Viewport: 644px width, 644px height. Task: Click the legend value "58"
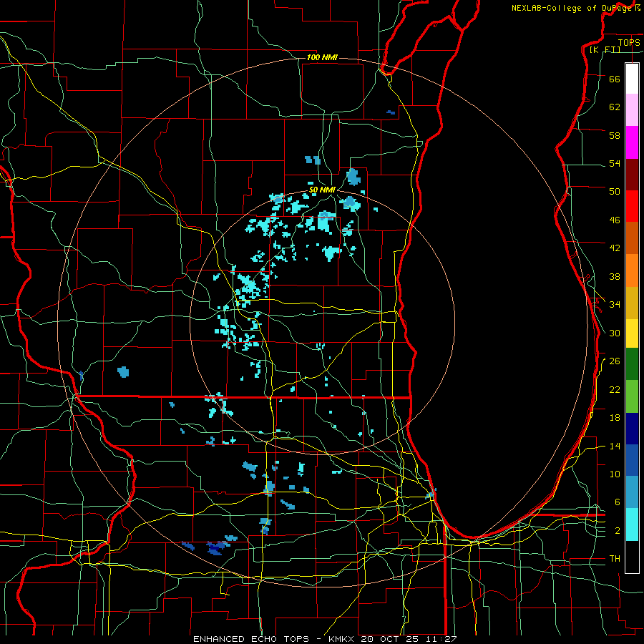615,135
